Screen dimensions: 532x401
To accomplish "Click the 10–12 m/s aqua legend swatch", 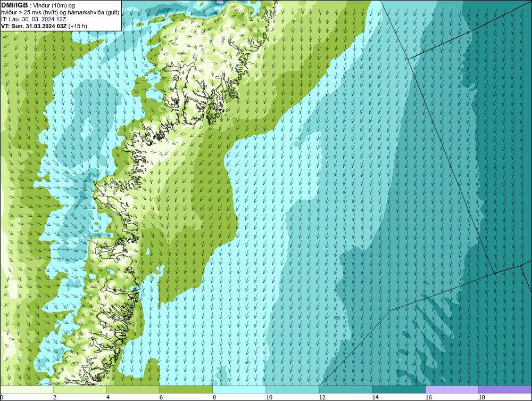I will [x=293, y=389].
